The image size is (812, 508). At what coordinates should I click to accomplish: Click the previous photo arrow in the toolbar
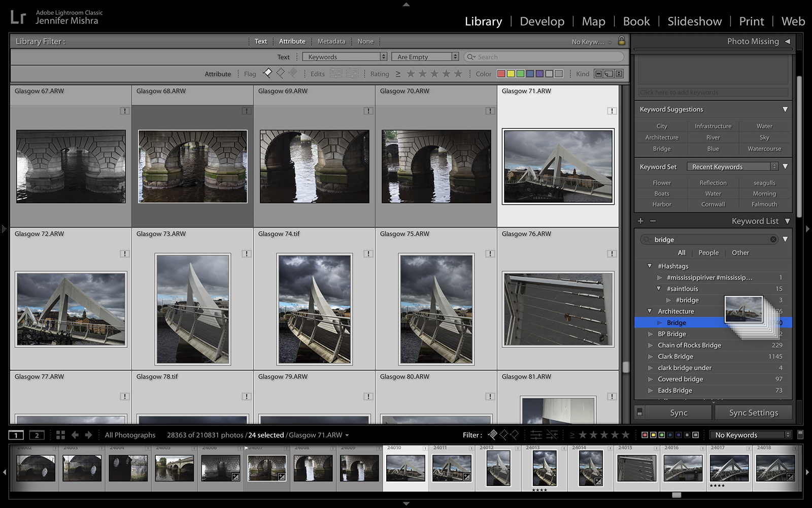click(75, 435)
